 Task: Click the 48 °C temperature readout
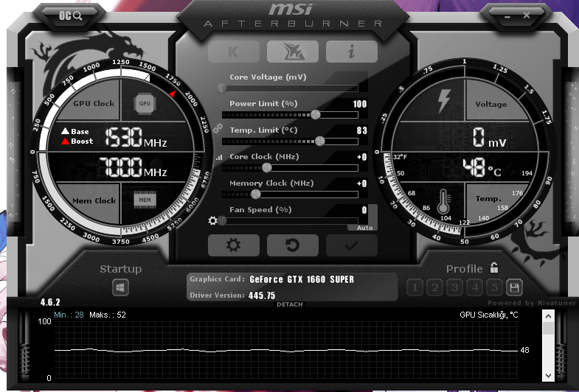pos(482,168)
